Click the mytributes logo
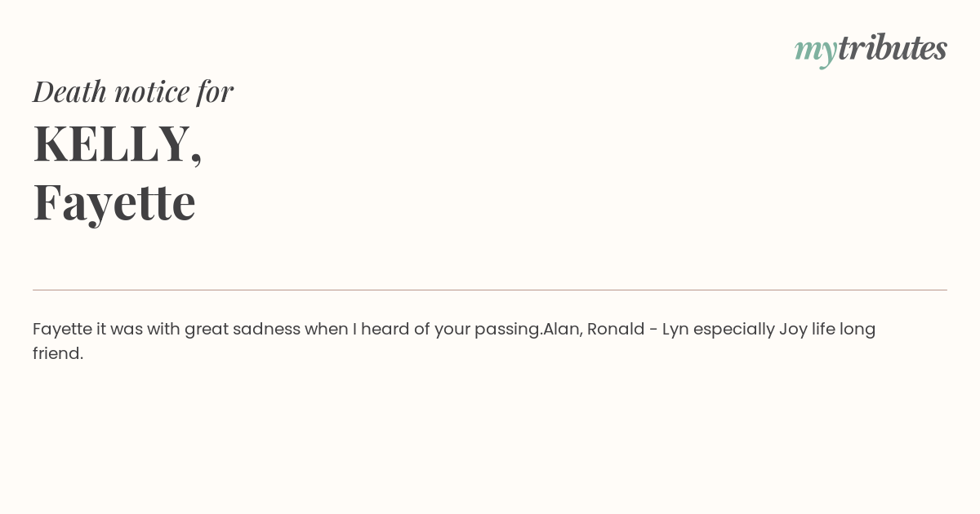 (x=871, y=49)
